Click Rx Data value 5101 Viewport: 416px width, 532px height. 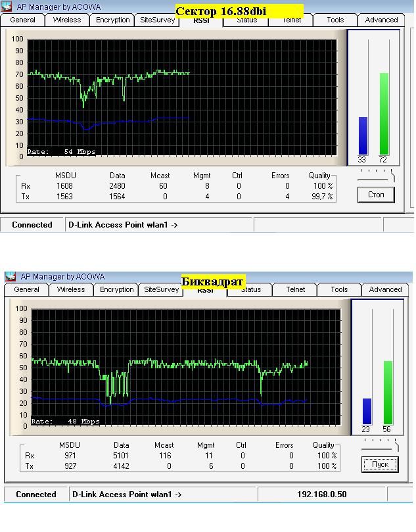(121, 456)
